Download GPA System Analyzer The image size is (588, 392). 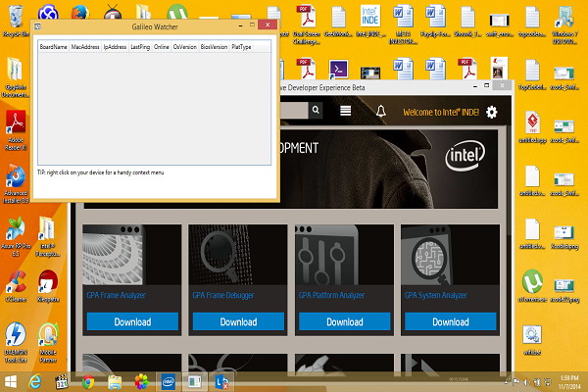(451, 321)
